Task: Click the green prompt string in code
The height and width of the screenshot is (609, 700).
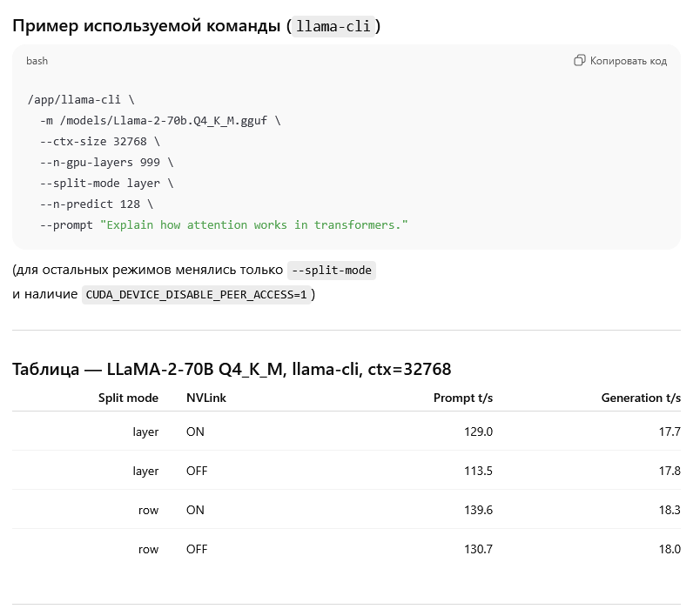Action: (x=254, y=225)
